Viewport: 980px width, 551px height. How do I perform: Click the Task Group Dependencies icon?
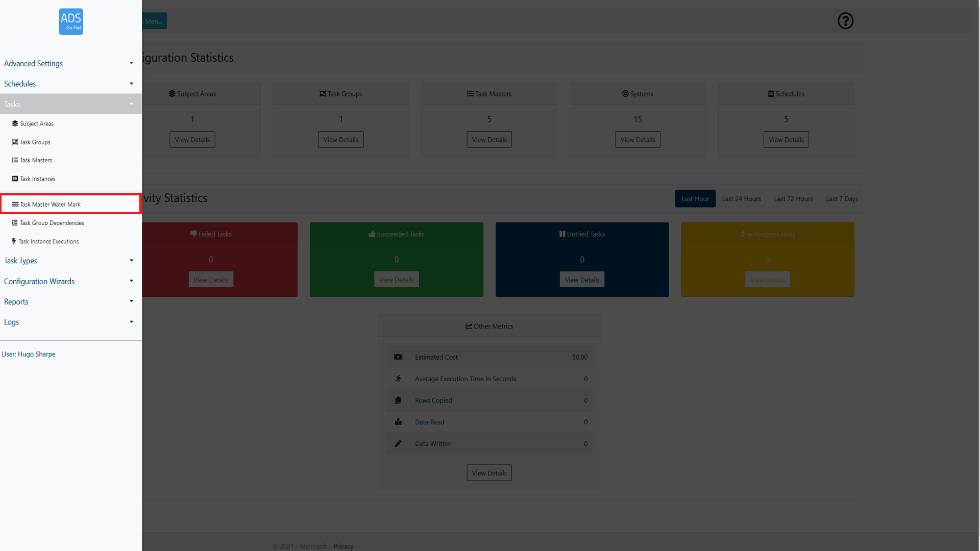15,223
